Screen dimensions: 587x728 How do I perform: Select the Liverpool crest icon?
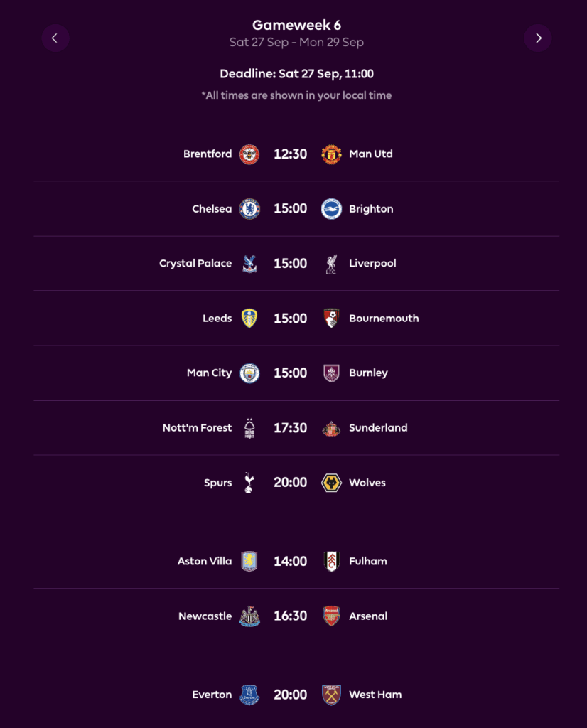point(331,263)
